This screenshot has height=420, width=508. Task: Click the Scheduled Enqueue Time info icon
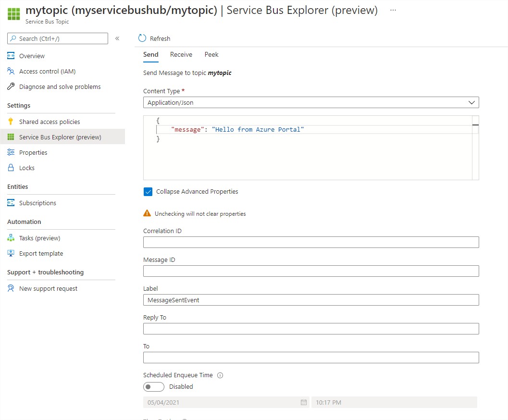(x=220, y=375)
